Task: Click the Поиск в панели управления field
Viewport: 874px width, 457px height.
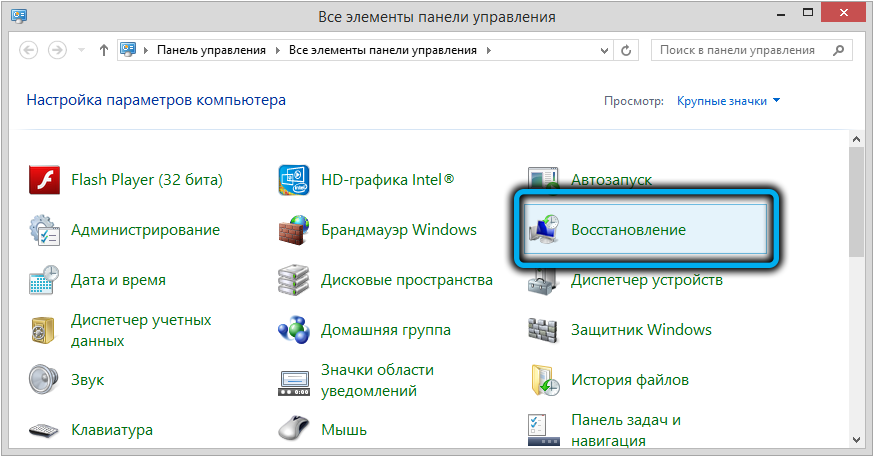Action: coord(745,50)
